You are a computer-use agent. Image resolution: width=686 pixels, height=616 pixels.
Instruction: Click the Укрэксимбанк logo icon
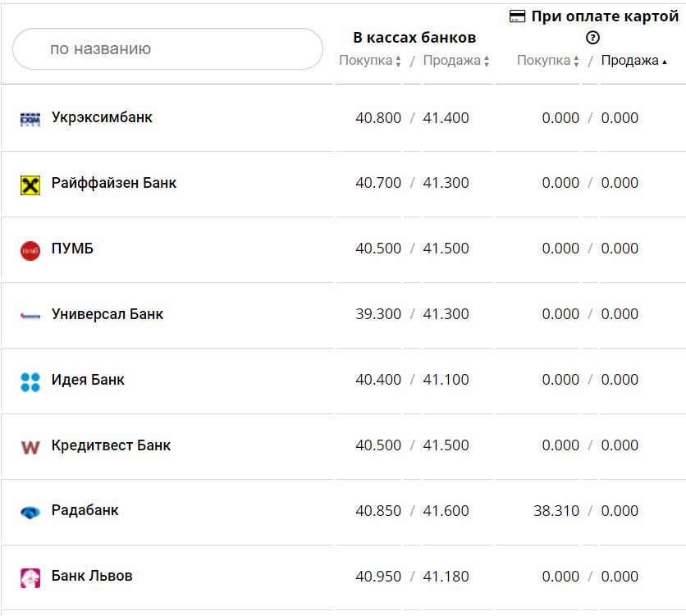[30, 119]
